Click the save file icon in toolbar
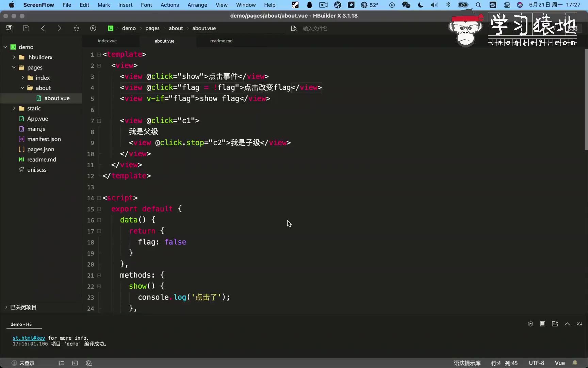Viewport: 588px width, 368px height. [x=26, y=28]
